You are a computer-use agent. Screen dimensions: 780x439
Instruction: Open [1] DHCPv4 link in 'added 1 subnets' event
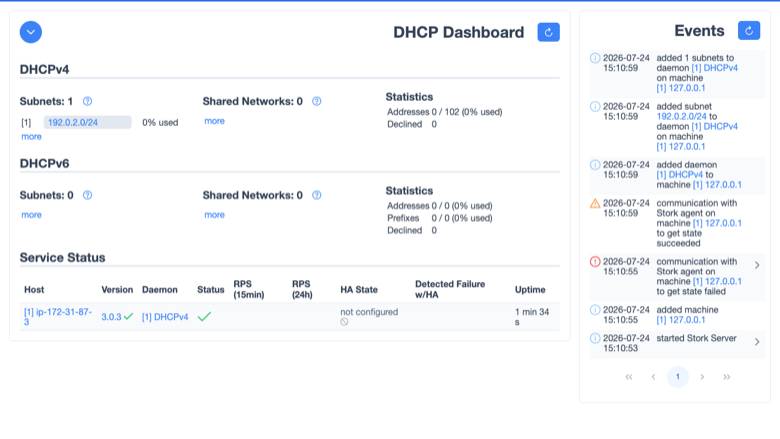(715, 68)
